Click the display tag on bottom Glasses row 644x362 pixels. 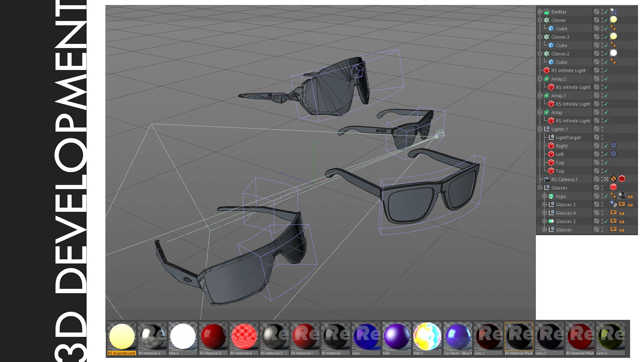pos(613,229)
